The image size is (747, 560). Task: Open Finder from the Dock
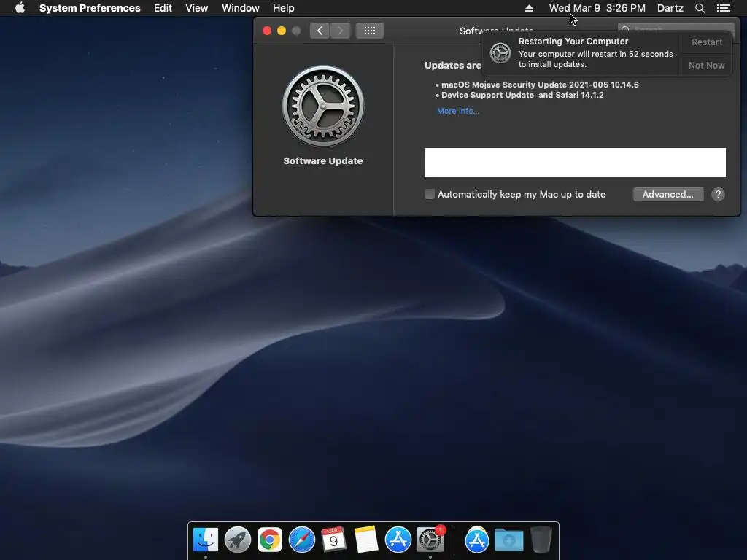pyautogui.click(x=205, y=540)
